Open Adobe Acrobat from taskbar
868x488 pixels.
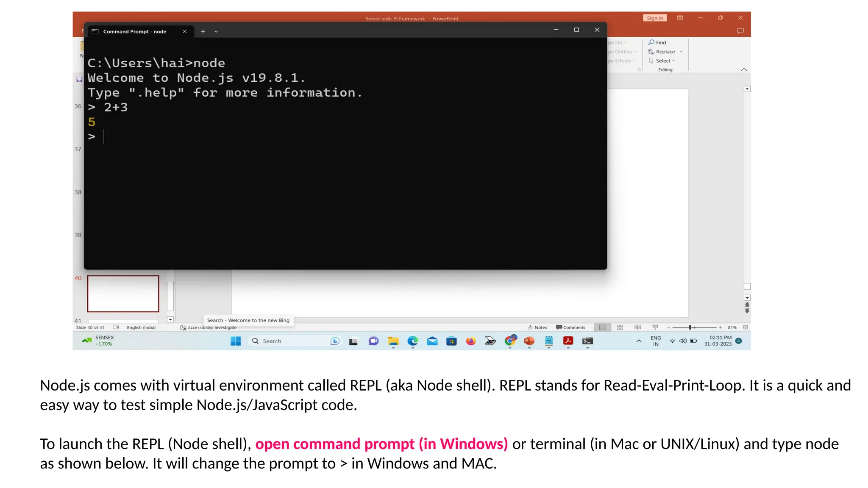[568, 341]
